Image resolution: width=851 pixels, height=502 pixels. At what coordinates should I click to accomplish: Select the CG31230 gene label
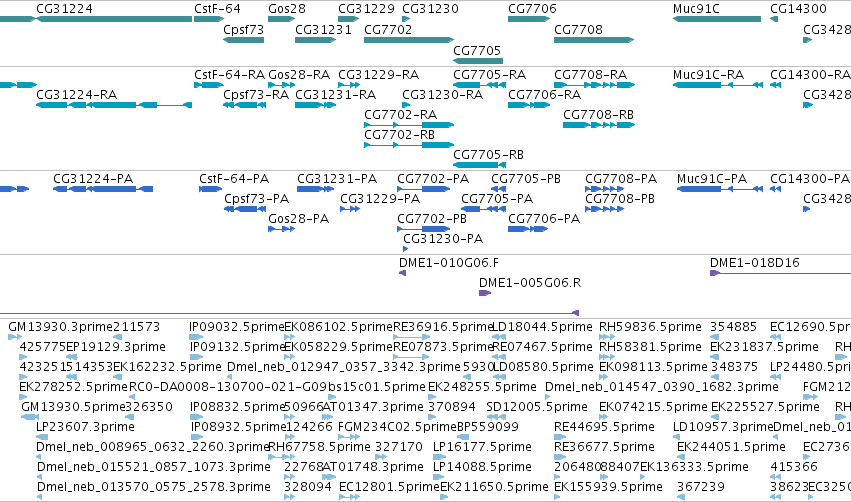coord(430,9)
